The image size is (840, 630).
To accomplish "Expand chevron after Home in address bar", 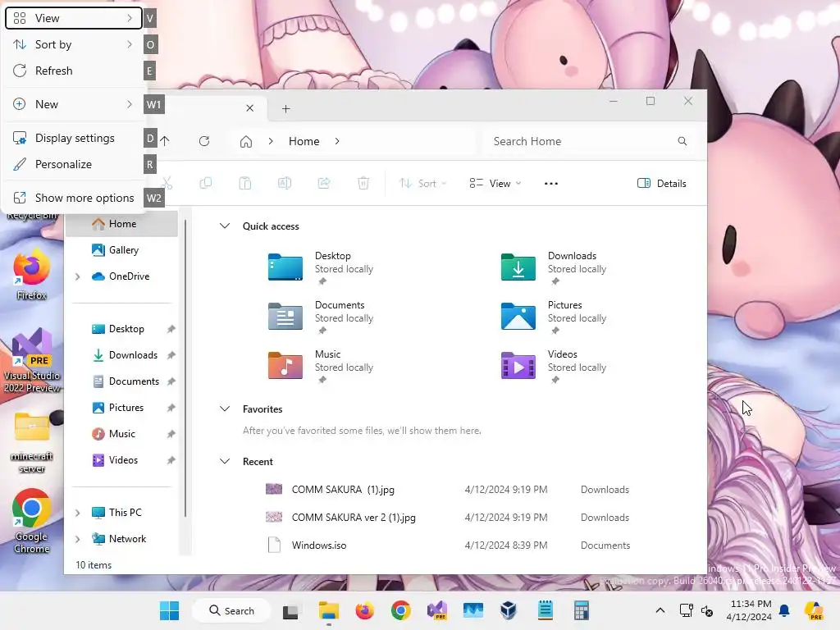I will (x=337, y=141).
